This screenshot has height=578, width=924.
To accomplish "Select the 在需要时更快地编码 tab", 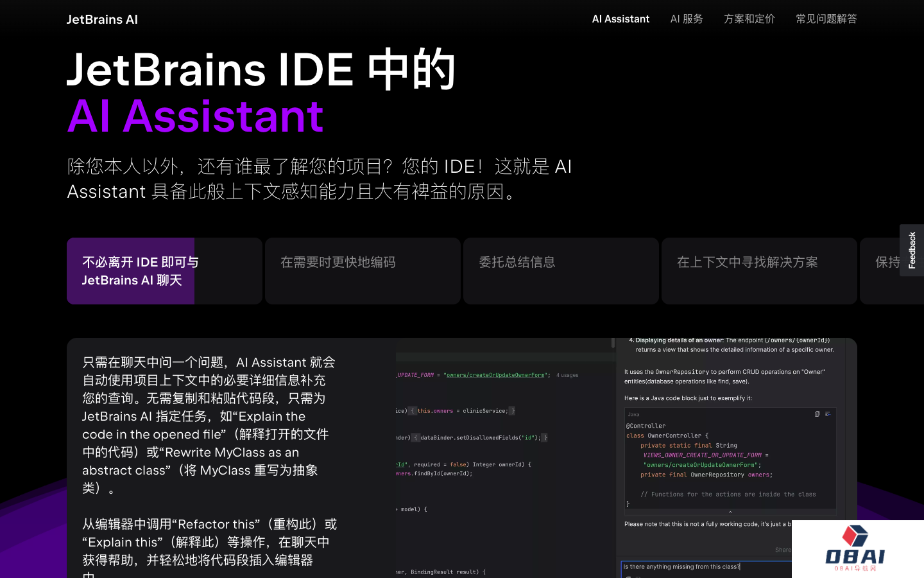I will [363, 271].
